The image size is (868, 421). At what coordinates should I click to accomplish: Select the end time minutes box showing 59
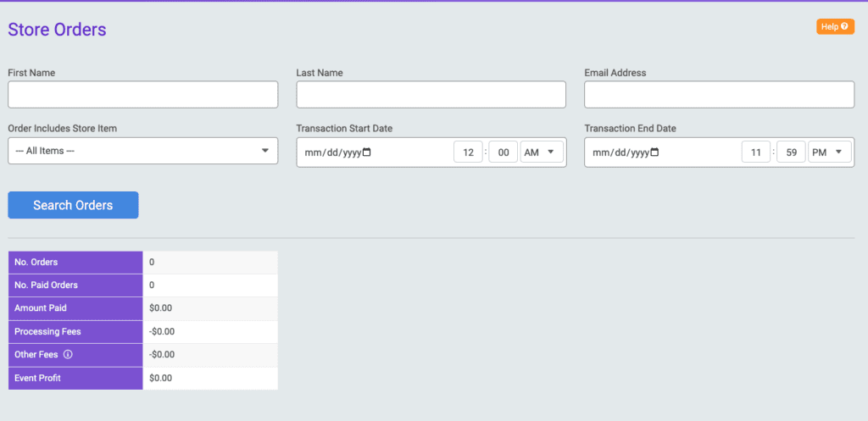click(791, 152)
